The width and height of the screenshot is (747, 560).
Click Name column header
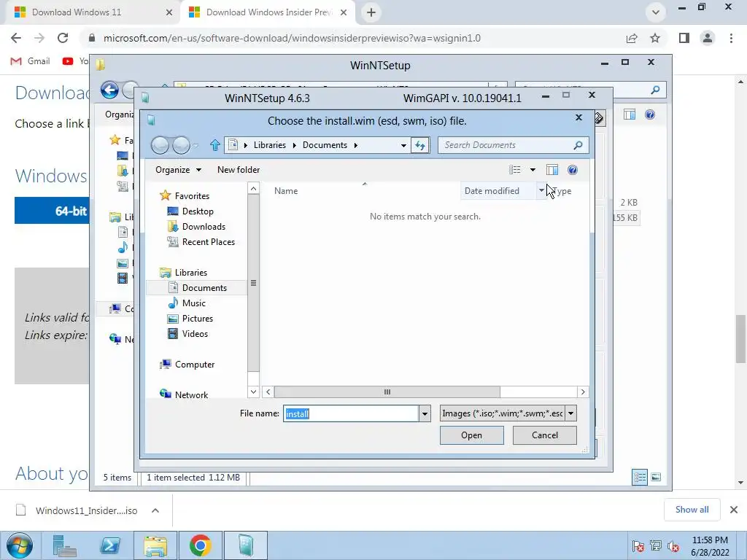coord(286,191)
